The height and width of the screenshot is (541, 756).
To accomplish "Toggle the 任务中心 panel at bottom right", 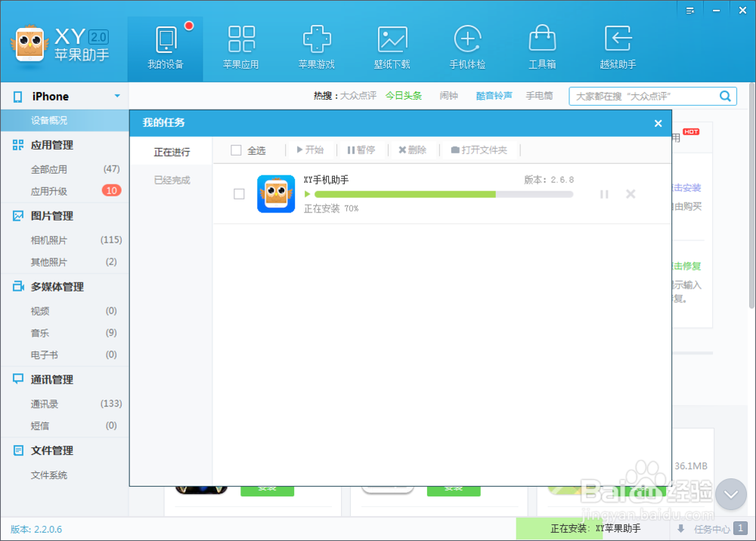I will tap(713, 528).
